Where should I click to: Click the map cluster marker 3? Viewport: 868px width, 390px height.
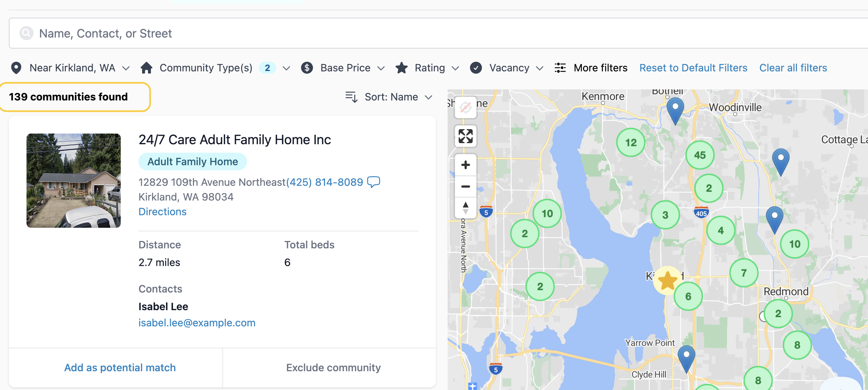[665, 215]
